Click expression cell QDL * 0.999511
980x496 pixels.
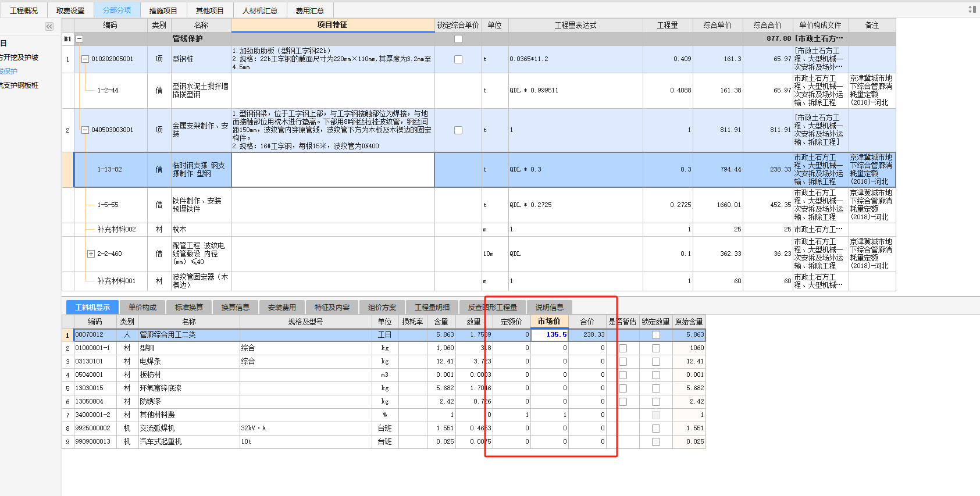tap(576, 91)
